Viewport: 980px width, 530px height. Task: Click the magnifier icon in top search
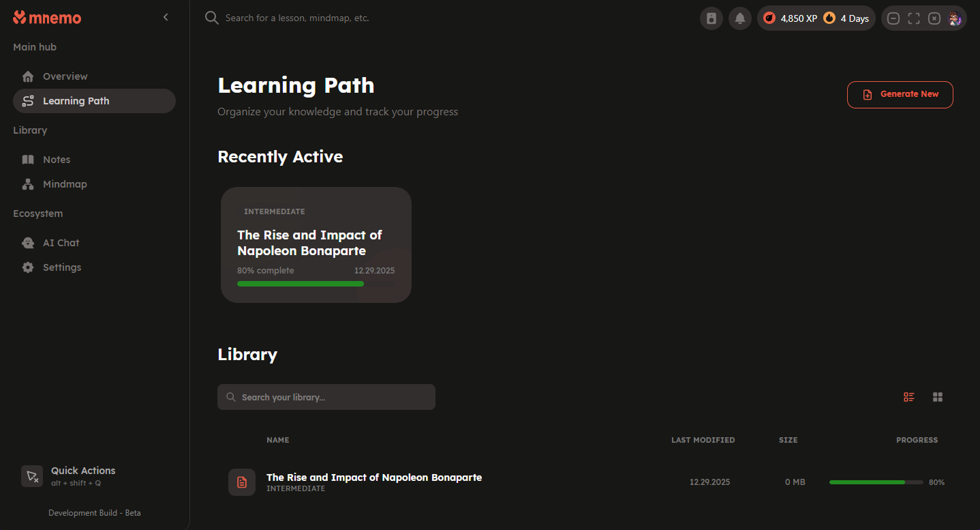pyautogui.click(x=212, y=18)
